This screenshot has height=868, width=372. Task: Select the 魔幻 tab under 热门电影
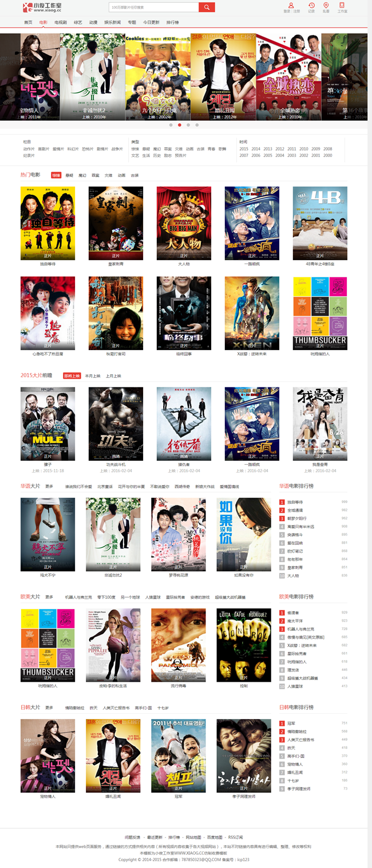[82, 175]
